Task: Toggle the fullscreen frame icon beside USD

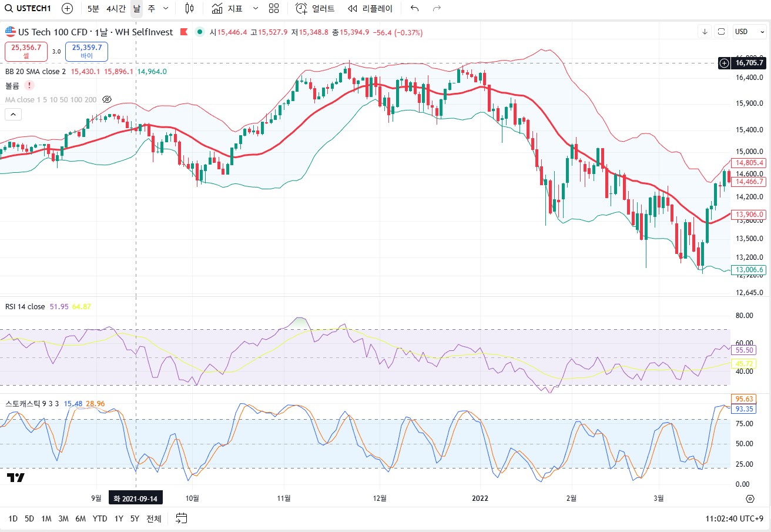Action: point(722,32)
